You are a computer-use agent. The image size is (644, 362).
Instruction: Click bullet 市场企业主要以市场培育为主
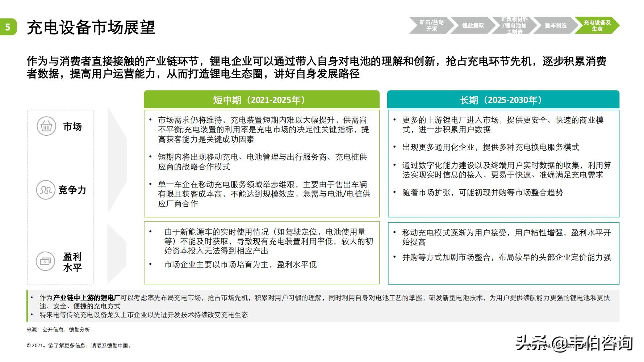241,265
